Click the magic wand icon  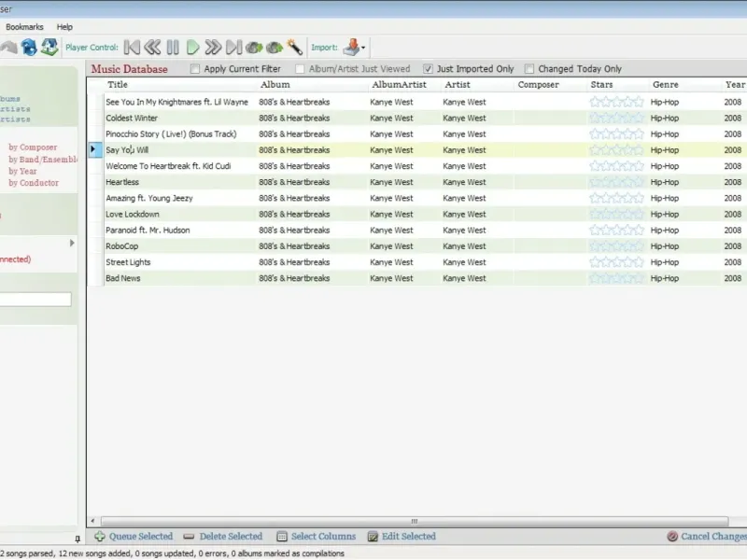pos(294,48)
